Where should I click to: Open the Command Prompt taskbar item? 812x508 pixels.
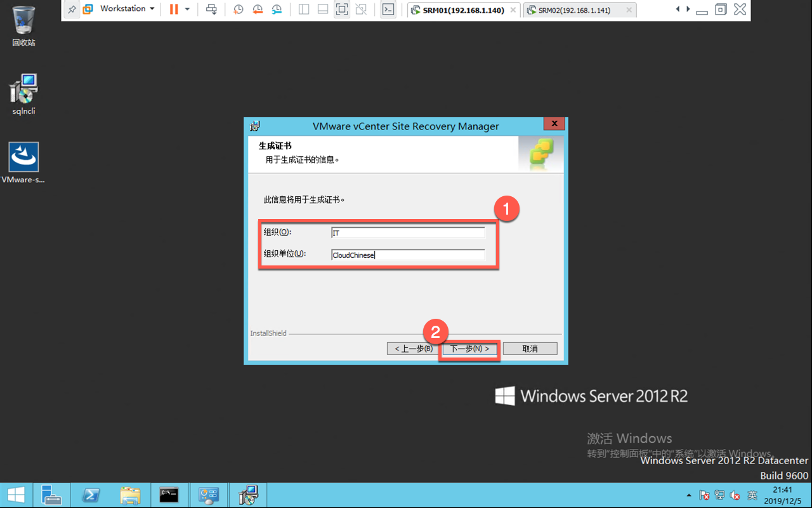point(169,495)
